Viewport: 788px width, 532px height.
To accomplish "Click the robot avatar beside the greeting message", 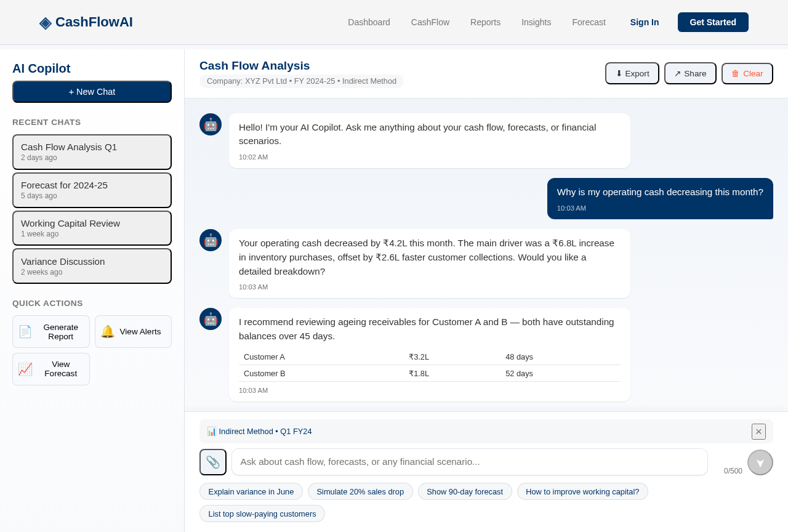I will [x=211, y=124].
